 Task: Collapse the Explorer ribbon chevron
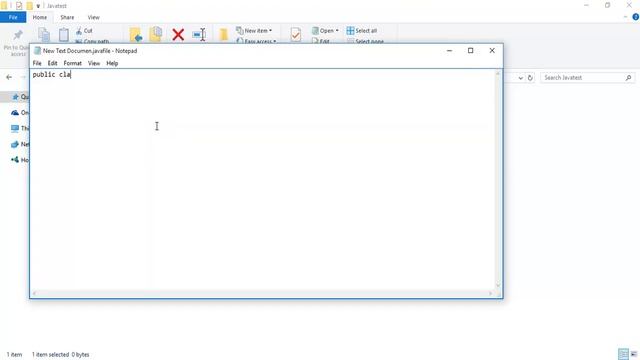coord(626,17)
